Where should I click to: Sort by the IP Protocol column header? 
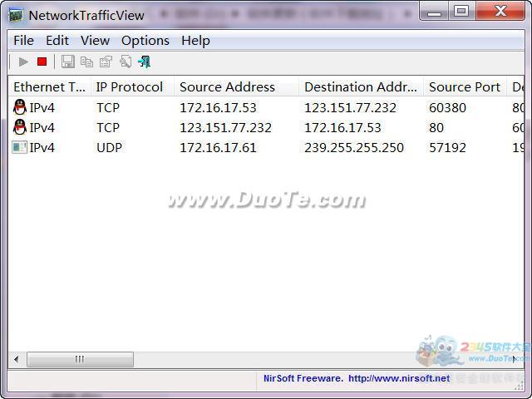[x=132, y=86]
